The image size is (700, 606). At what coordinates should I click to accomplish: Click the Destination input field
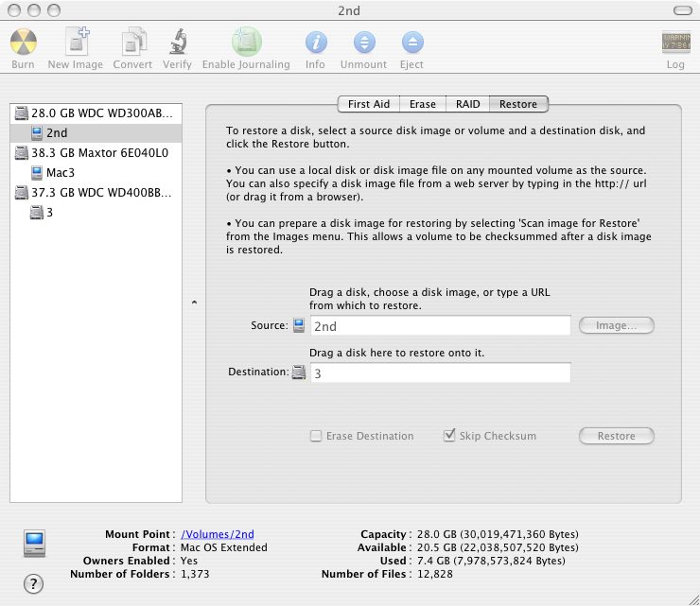pyautogui.click(x=441, y=373)
